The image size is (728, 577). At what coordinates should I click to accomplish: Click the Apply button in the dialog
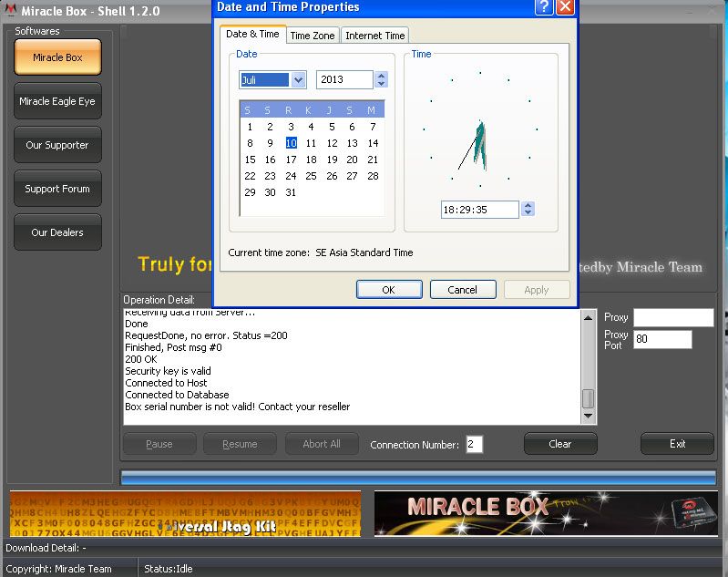coord(537,290)
